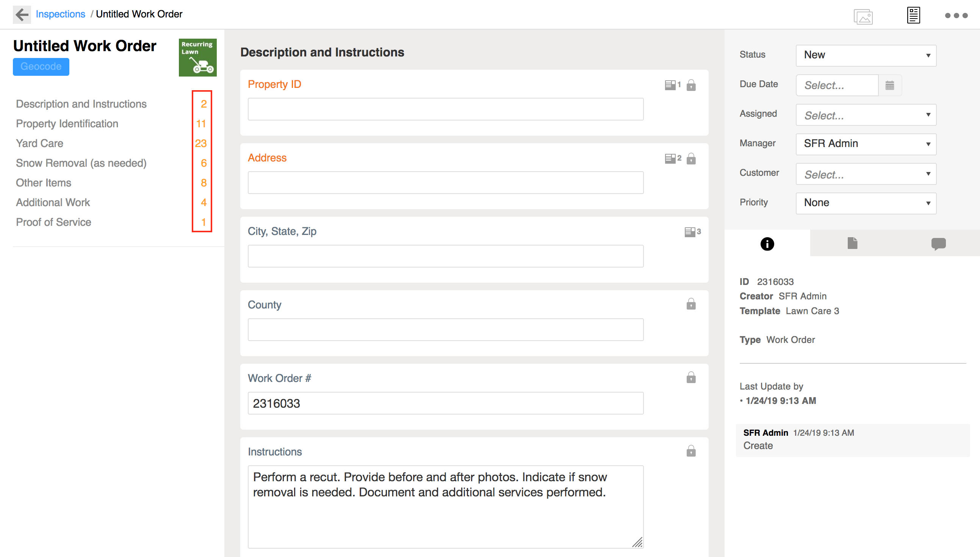Open the photo gallery icon

[863, 17]
